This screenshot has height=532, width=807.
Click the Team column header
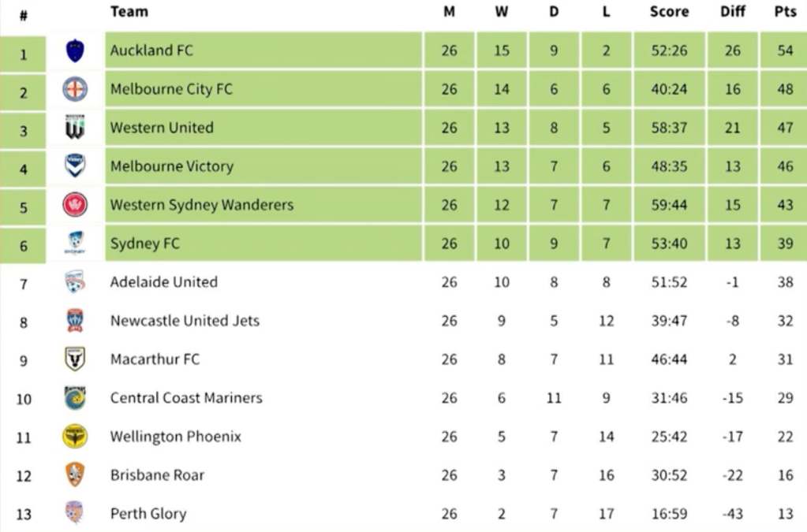[129, 12]
